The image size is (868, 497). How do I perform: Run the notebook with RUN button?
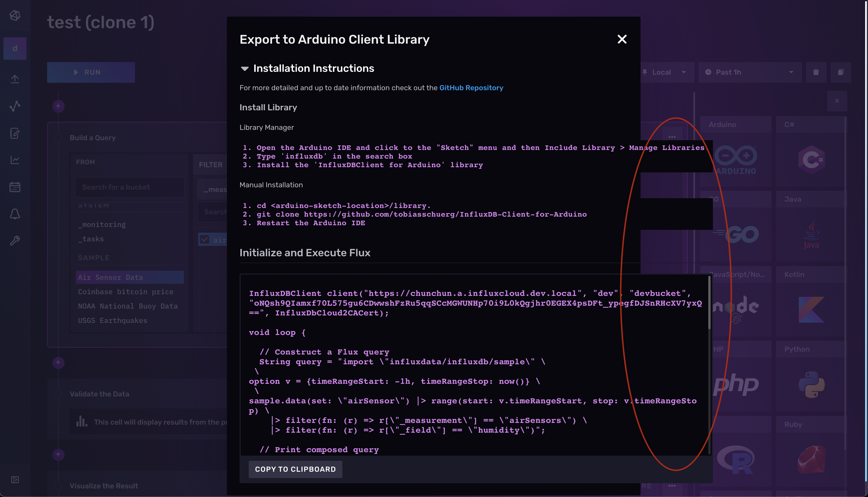click(91, 72)
